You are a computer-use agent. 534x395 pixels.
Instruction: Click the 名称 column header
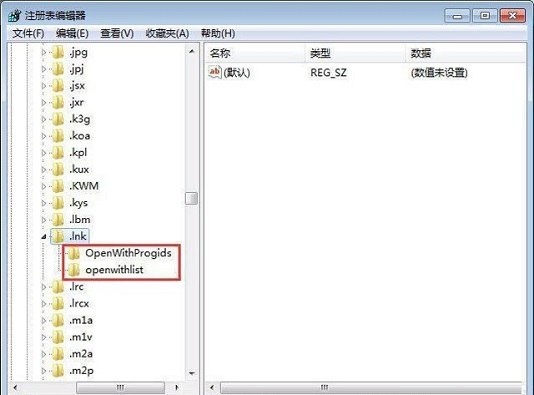click(254, 53)
